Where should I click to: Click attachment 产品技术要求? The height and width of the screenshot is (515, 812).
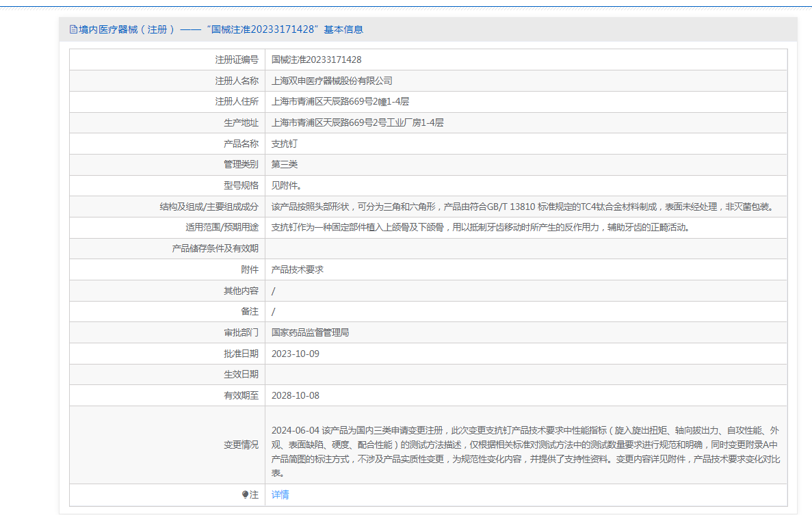(x=297, y=269)
